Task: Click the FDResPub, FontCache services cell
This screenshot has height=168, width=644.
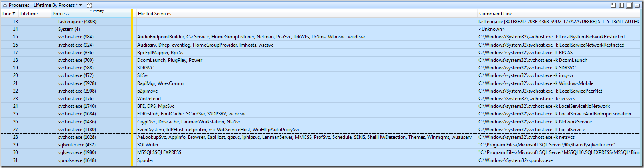Action: [x=192, y=114]
